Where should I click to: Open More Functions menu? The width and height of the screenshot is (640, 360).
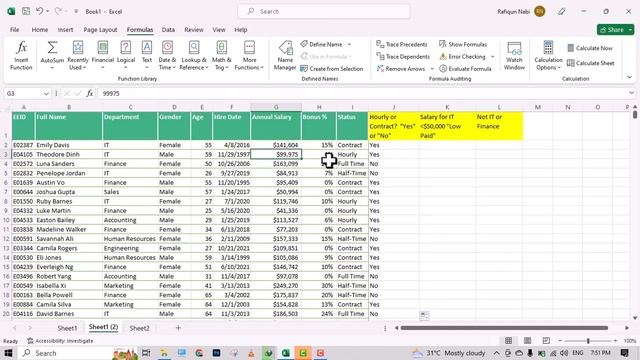(x=249, y=56)
